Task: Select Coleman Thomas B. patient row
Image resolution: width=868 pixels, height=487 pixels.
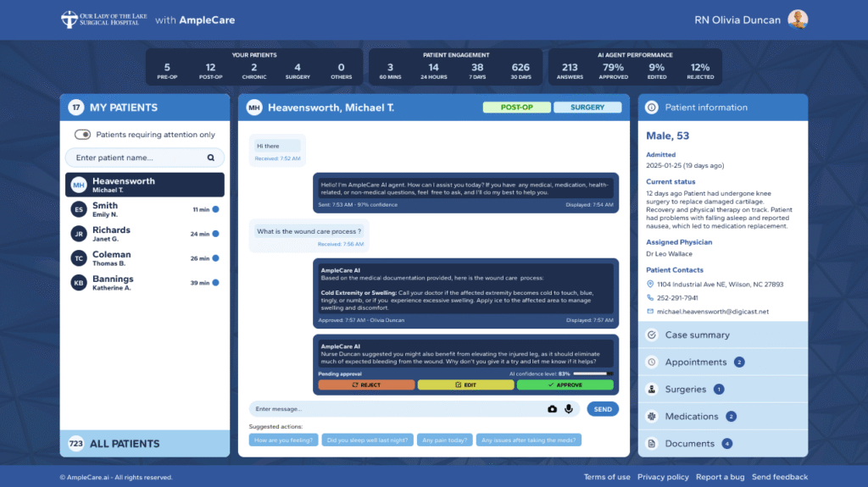Action: pyautogui.click(x=144, y=257)
